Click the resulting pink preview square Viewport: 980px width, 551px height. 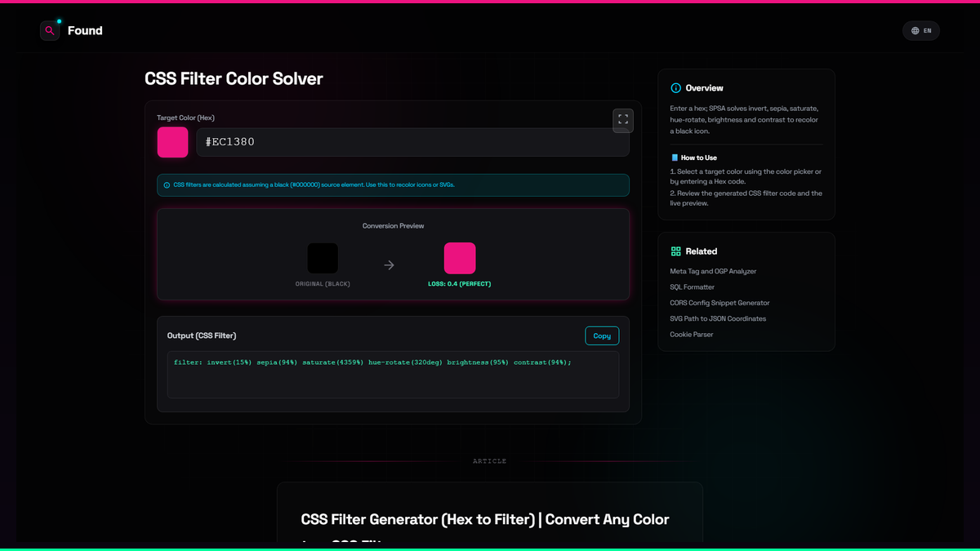click(460, 258)
